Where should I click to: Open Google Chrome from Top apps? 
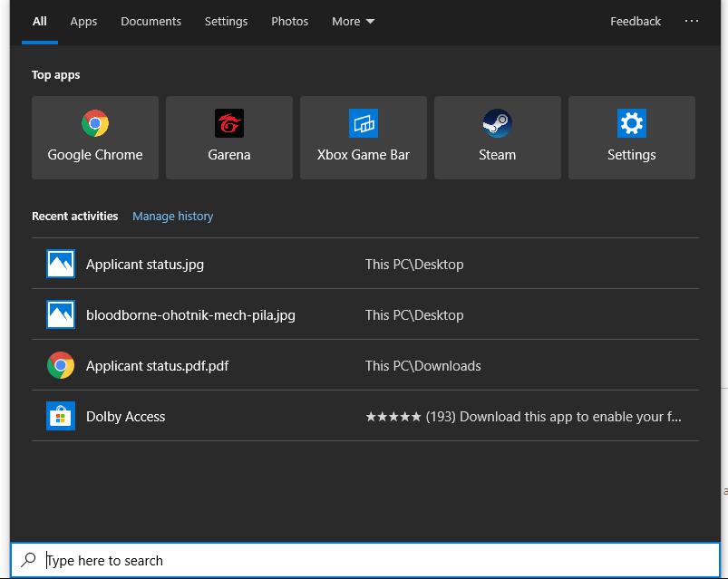94,136
